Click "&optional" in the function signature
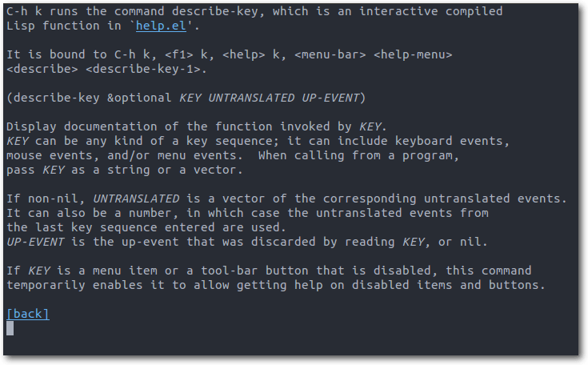The height and width of the screenshot is (365, 588). point(139,98)
